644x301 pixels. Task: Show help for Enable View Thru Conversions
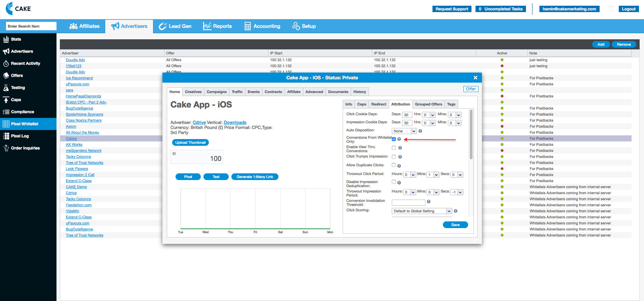click(400, 148)
